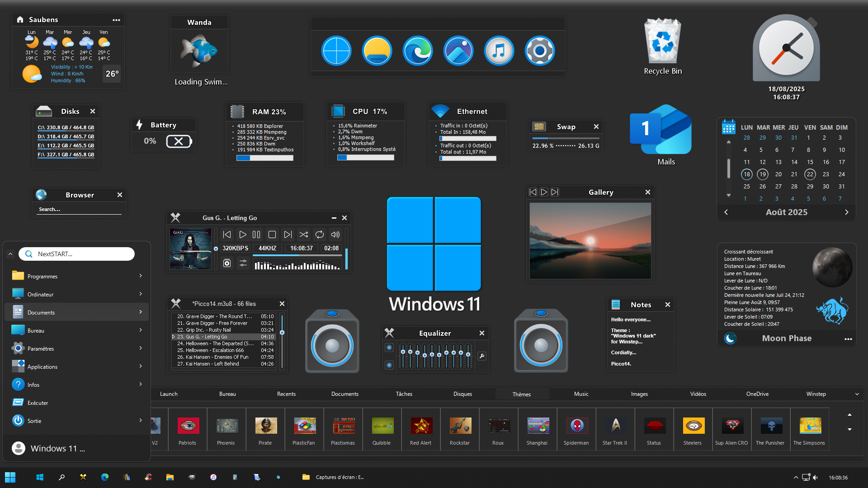
Task: Open the music note dock app
Action: pyautogui.click(x=499, y=51)
